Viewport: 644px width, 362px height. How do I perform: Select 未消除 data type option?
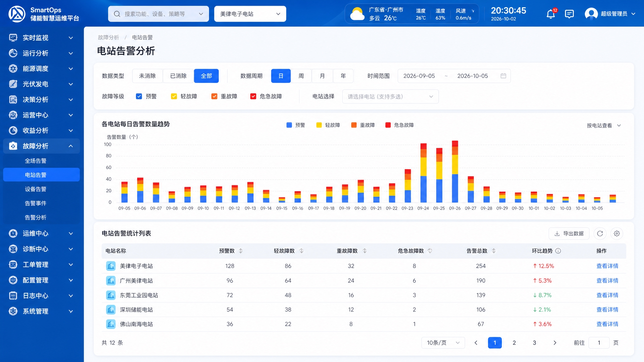coord(147,76)
